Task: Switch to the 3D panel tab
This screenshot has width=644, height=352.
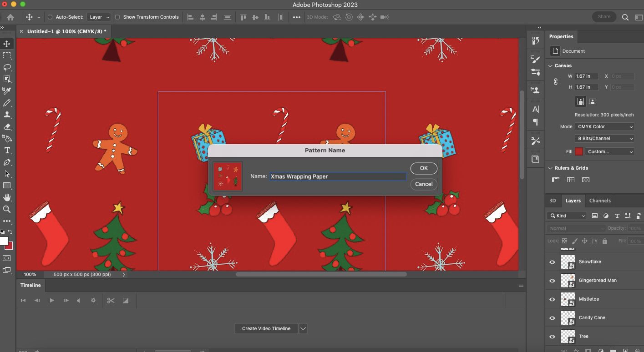Action: pos(552,201)
